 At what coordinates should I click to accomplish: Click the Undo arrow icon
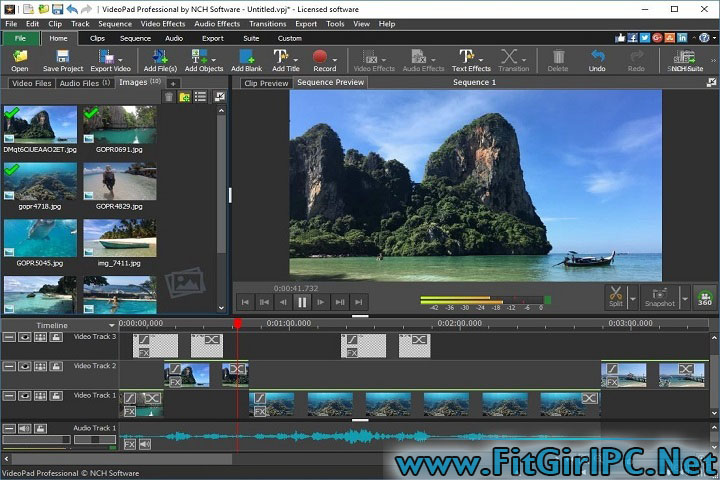597,57
